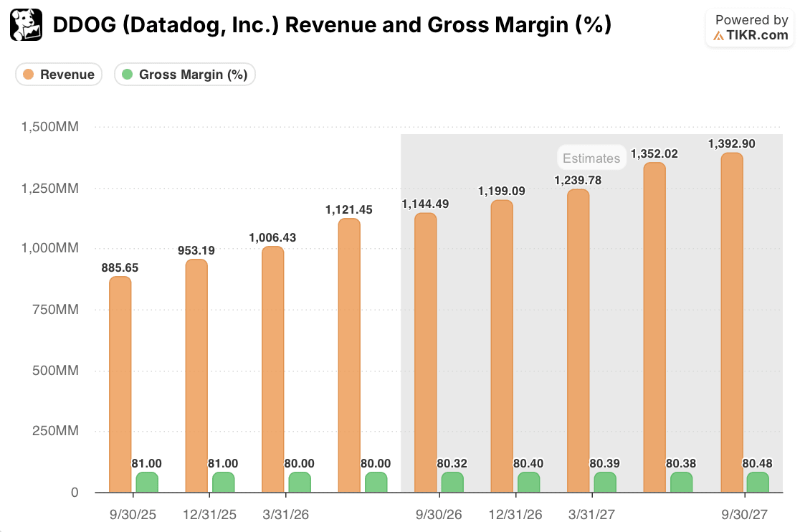Click the green Gross Margin legend dot
Image resolution: width=800 pixels, height=532 pixels.
pyautogui.click(x=128, y=75)
